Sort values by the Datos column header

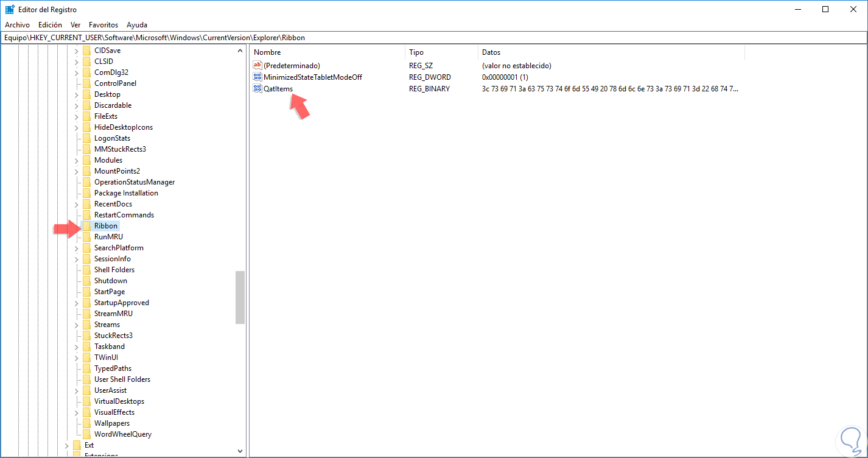coord(611,52)
